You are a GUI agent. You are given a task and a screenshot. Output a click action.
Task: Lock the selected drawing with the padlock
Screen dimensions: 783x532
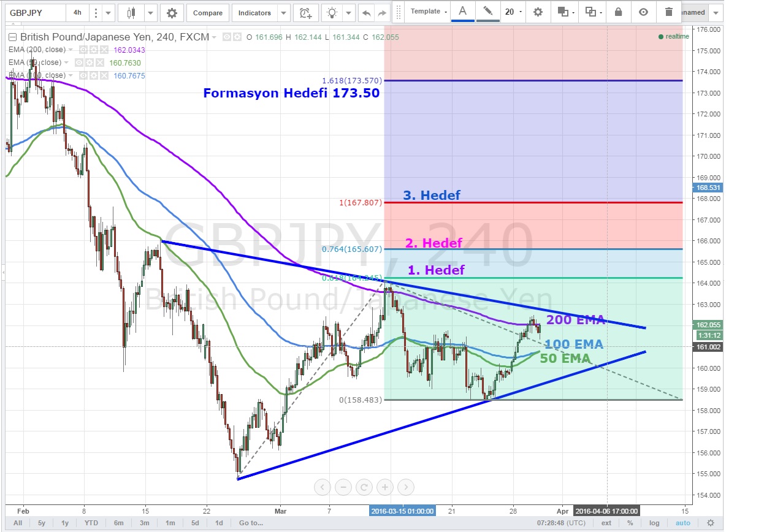[618, 12]
